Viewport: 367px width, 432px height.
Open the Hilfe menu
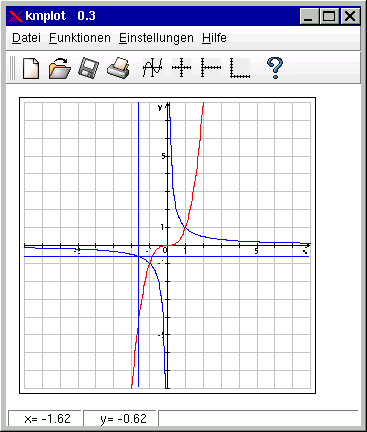click(x=214, y=38)
